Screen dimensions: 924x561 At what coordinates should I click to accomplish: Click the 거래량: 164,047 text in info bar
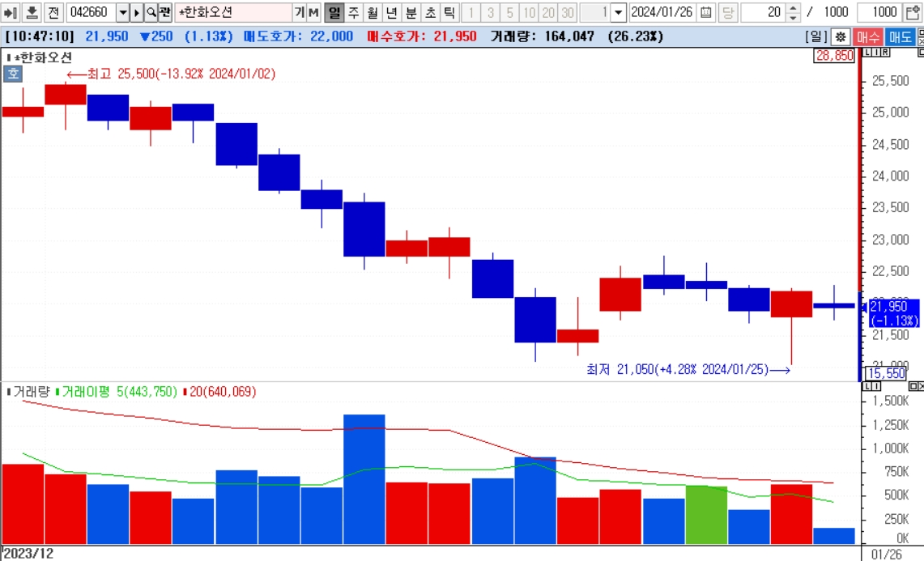tap(543, 36)
